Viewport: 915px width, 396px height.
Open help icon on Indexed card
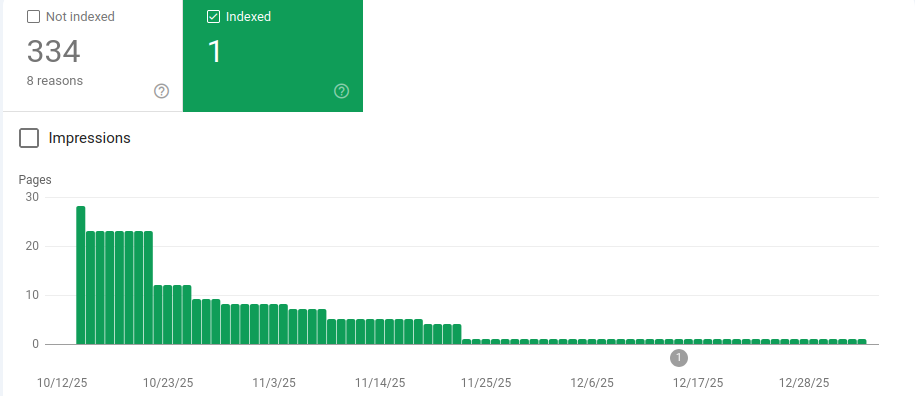pos(341,91)
